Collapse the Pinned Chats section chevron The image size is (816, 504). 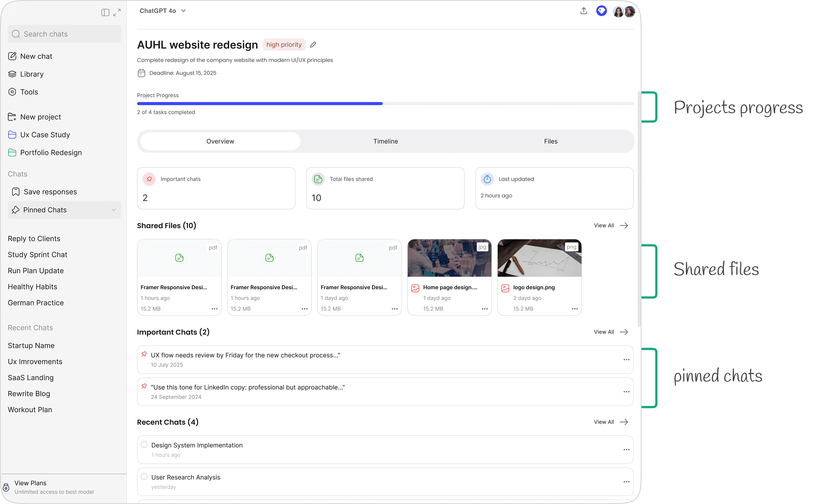(113, 210)
